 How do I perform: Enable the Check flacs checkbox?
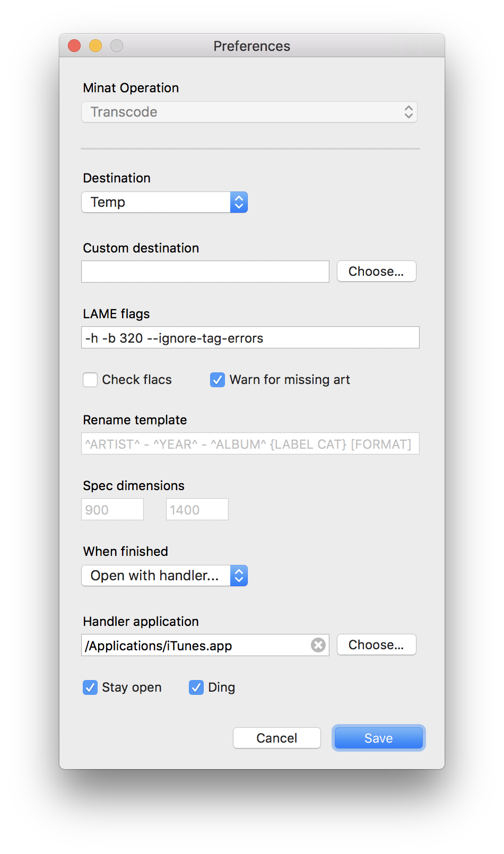click(90, 380)
